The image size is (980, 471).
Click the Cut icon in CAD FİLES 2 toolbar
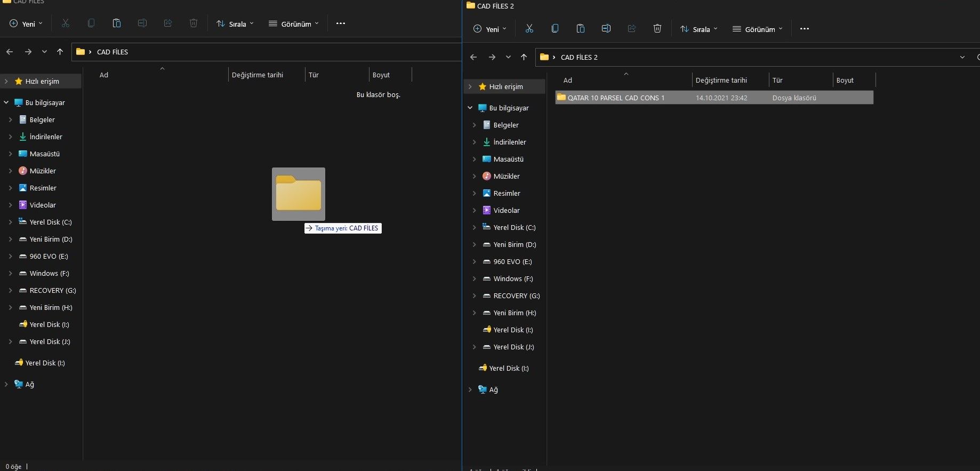click(529, 29)
